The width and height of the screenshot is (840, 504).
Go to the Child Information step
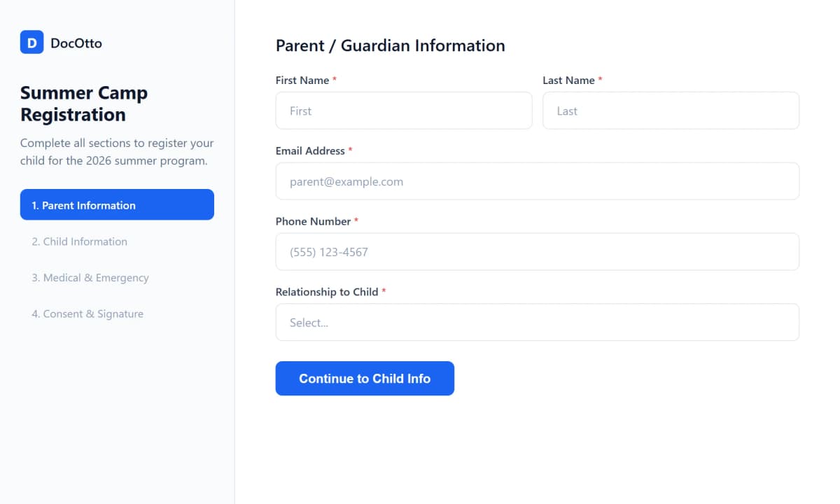click(80, 241)
